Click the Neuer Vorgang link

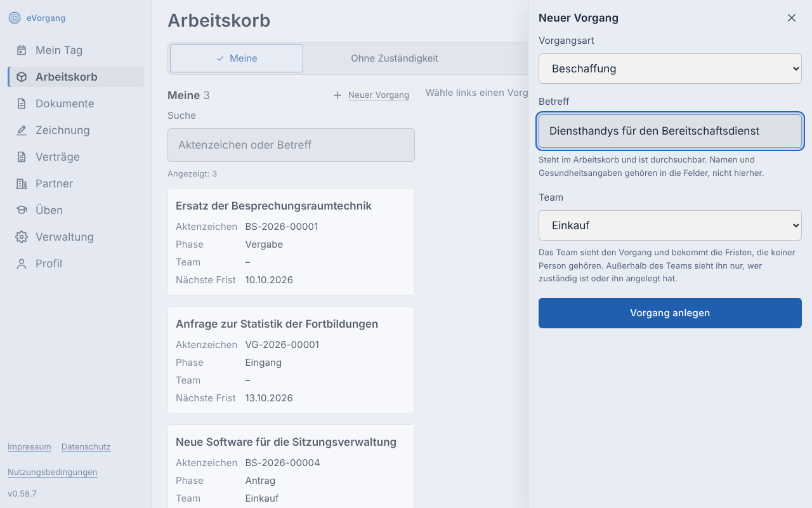[379, 95]
